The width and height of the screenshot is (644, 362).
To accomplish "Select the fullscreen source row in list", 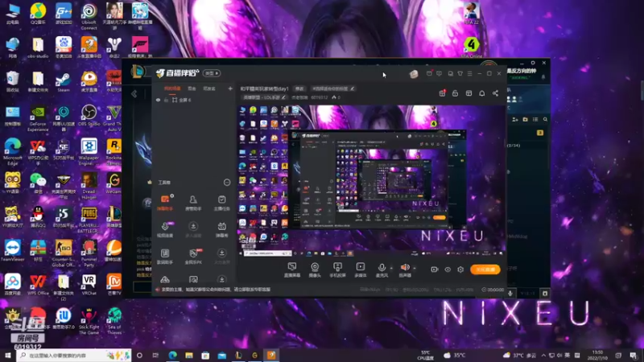I will click(x=193, y=100).
